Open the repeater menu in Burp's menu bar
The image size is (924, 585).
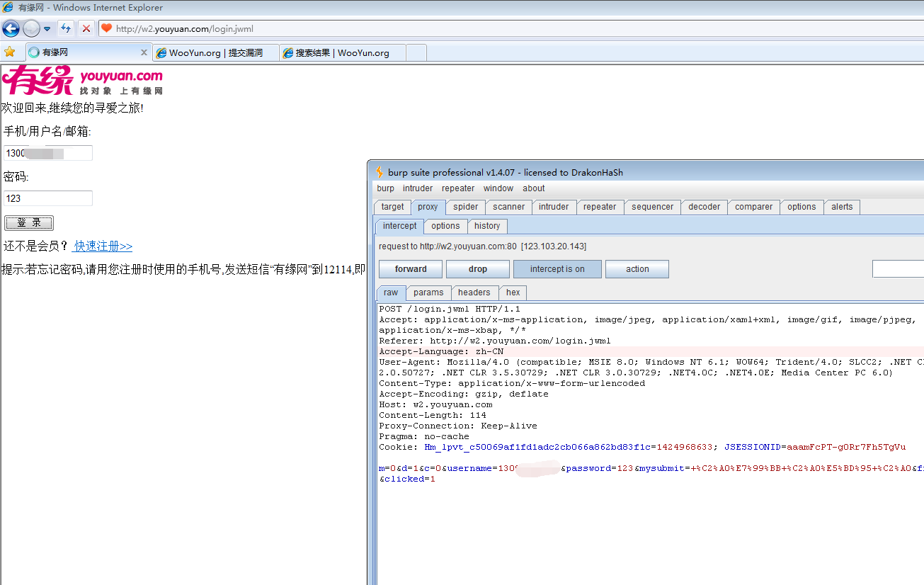pos(458,188)
